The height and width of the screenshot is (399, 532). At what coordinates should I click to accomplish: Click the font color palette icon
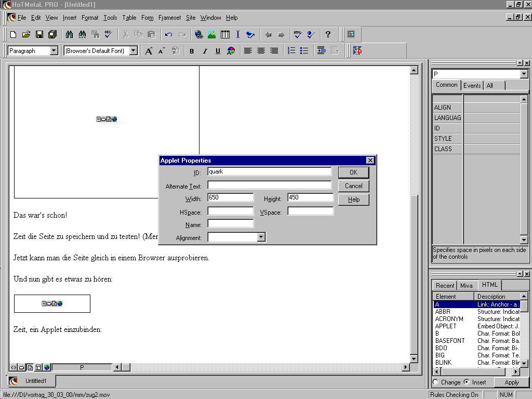231,51
